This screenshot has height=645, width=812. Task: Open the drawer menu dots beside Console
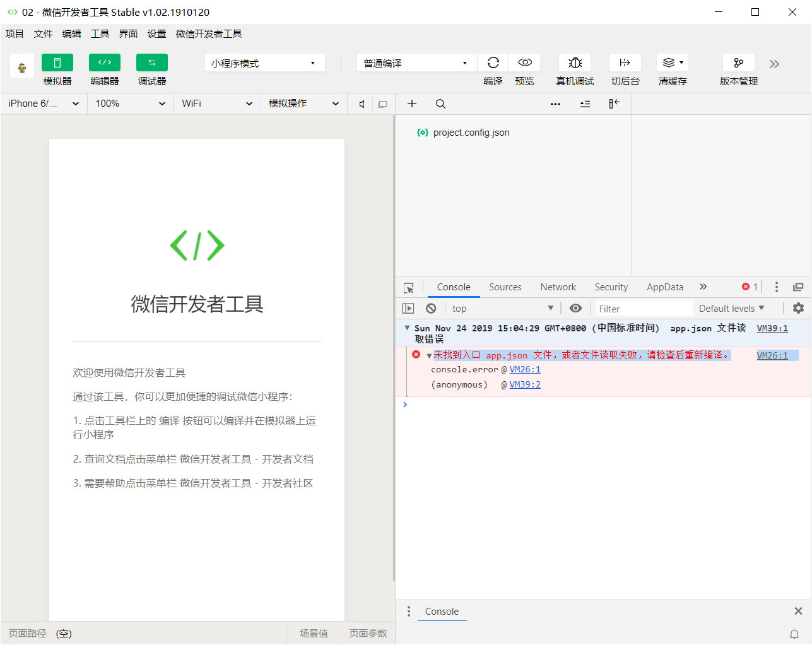[409, 611]
